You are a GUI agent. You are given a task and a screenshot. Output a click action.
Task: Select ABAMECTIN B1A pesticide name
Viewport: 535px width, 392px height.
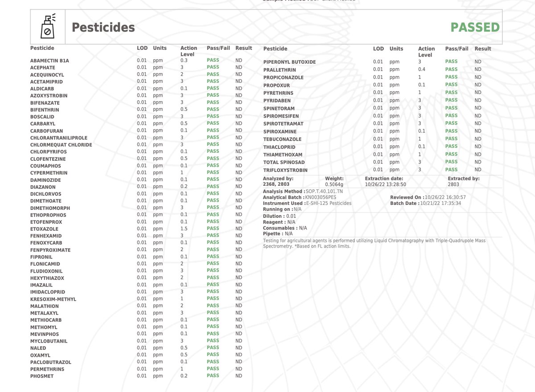[49, 61]
